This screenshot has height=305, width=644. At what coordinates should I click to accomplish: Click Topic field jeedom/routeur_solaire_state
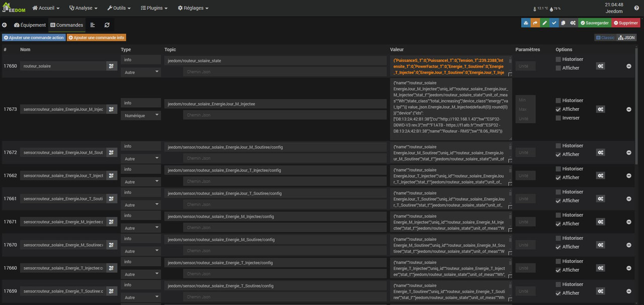(x=275, y=60)
